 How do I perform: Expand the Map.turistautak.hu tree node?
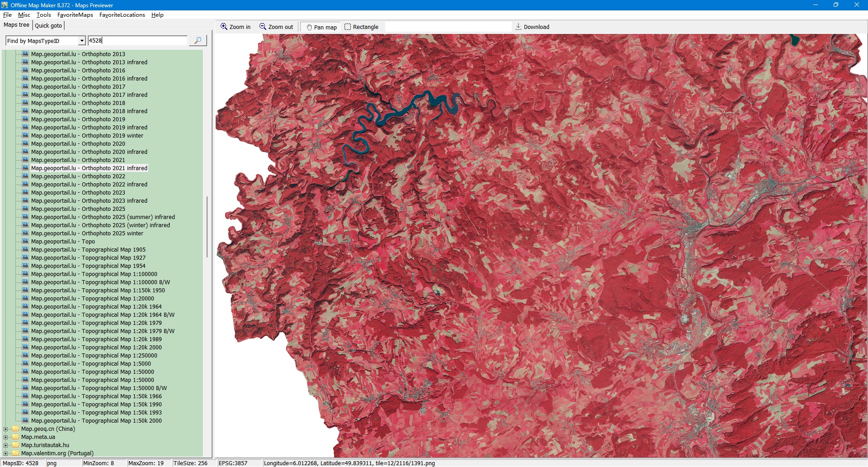pos(5,445)
